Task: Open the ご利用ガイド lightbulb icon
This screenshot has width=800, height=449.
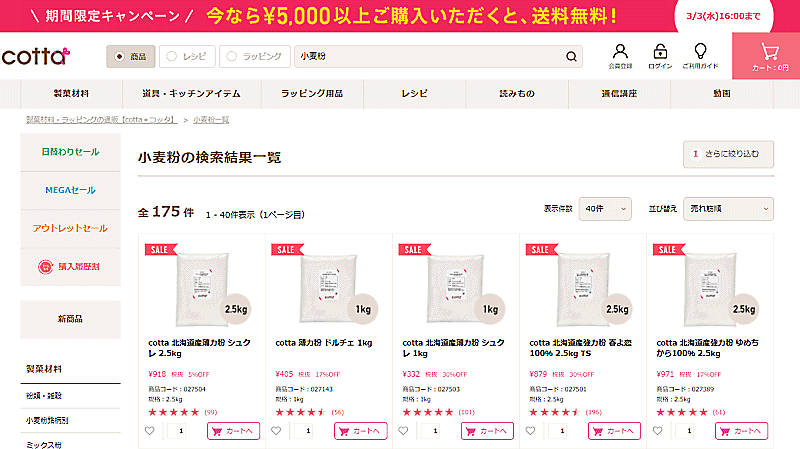Action: point(700,55)
